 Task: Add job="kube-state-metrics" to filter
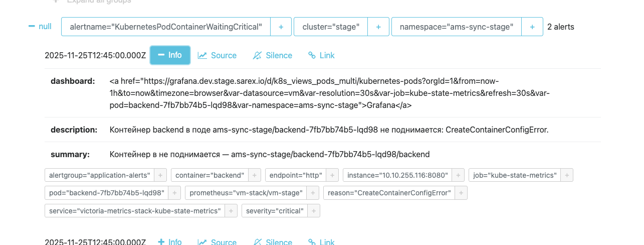567,175
